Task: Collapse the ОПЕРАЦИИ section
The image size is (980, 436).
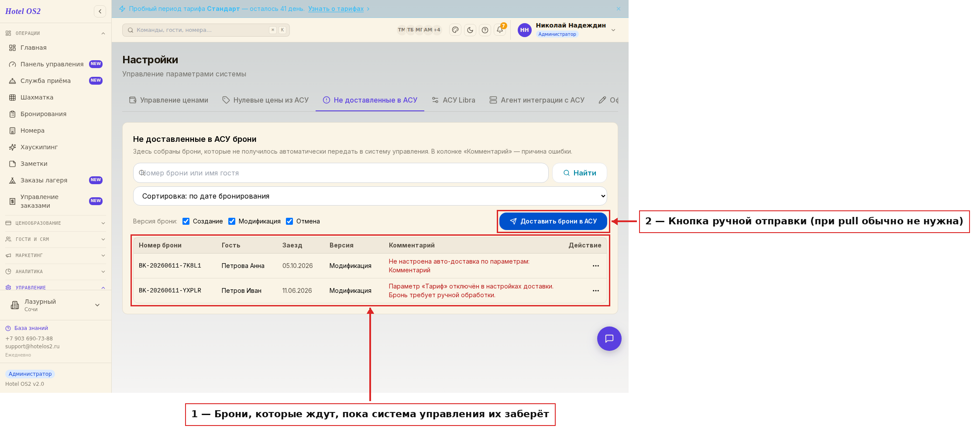Action: (x=103, y=33)
